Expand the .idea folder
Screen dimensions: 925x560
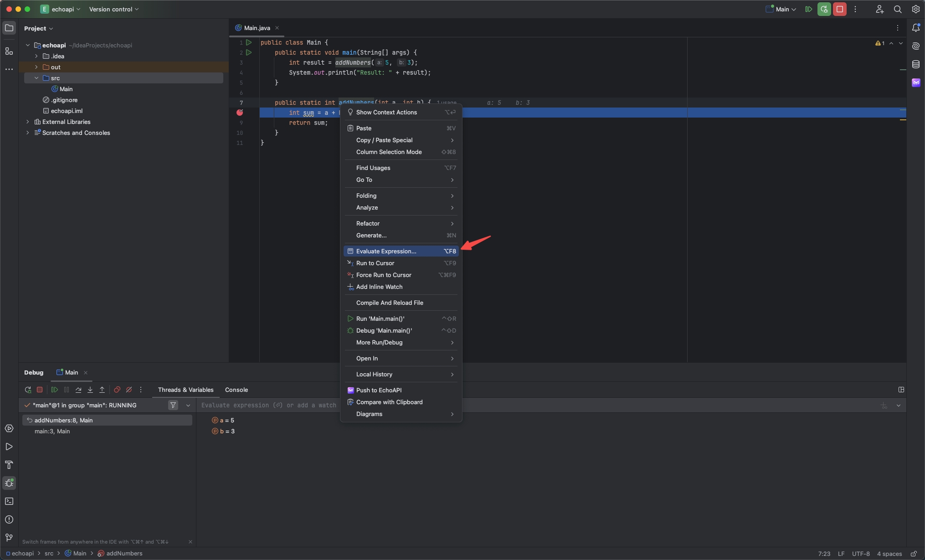36,56
